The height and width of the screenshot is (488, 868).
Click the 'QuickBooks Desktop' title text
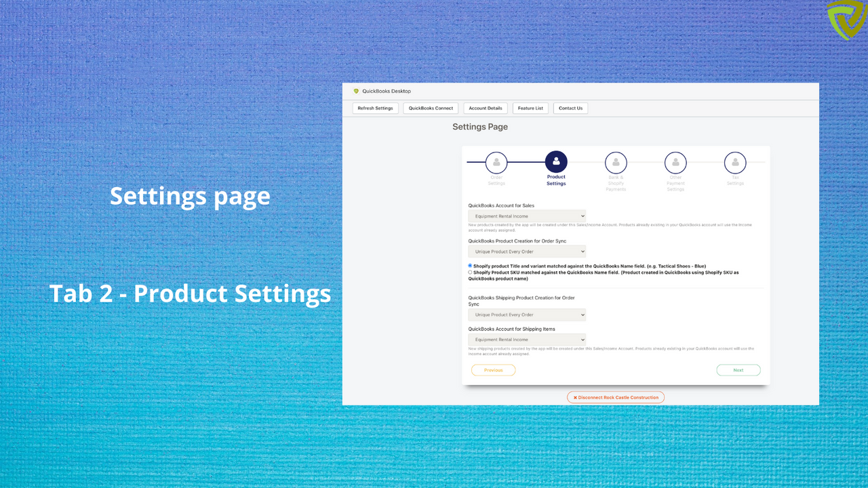tap(387, 91)
